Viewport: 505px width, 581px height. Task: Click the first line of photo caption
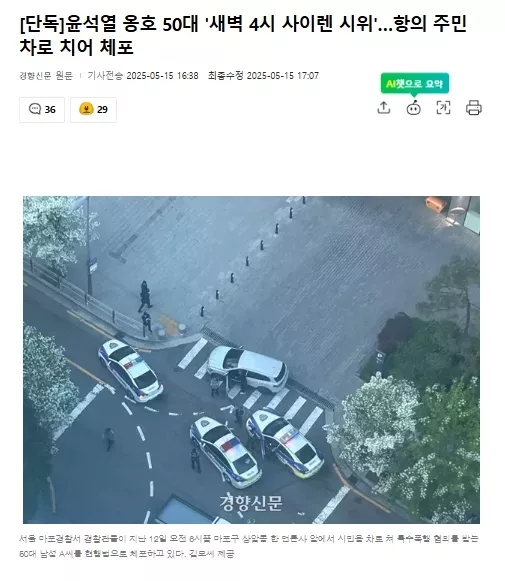pos(249,538)
